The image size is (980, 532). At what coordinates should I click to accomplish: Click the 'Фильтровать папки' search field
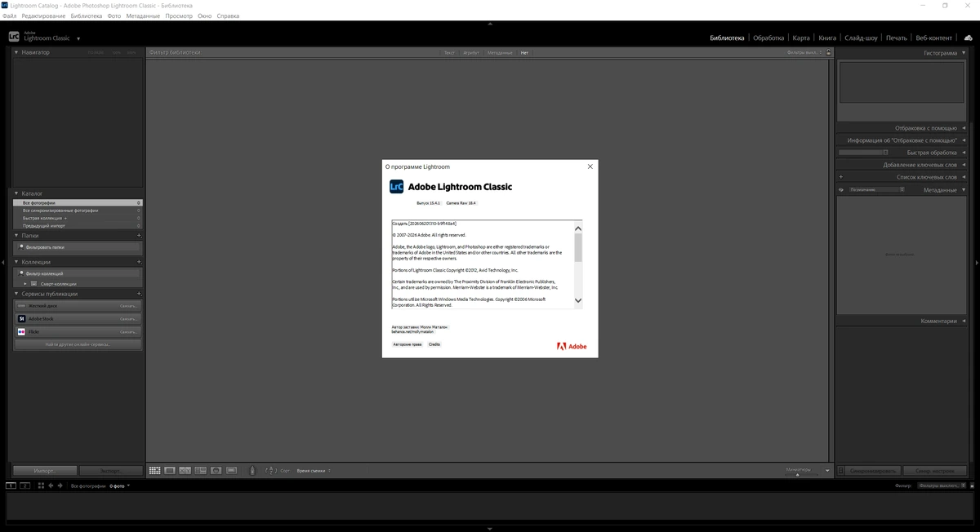(78, 246)
